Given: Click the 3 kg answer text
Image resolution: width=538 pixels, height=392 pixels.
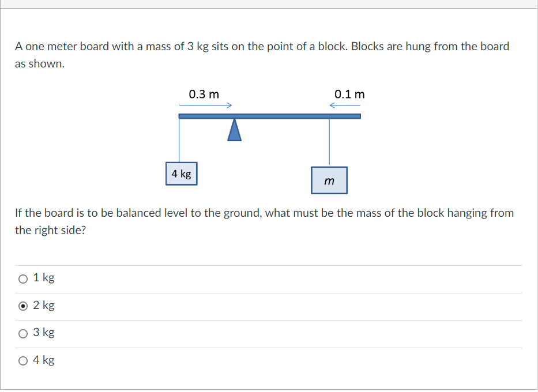Looking at the screenshot, I should [x=44, y=332].
